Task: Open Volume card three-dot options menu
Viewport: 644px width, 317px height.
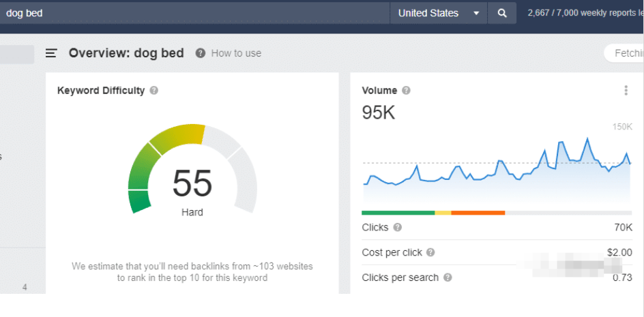Action: pyautogui.click(x=626, y=91)
